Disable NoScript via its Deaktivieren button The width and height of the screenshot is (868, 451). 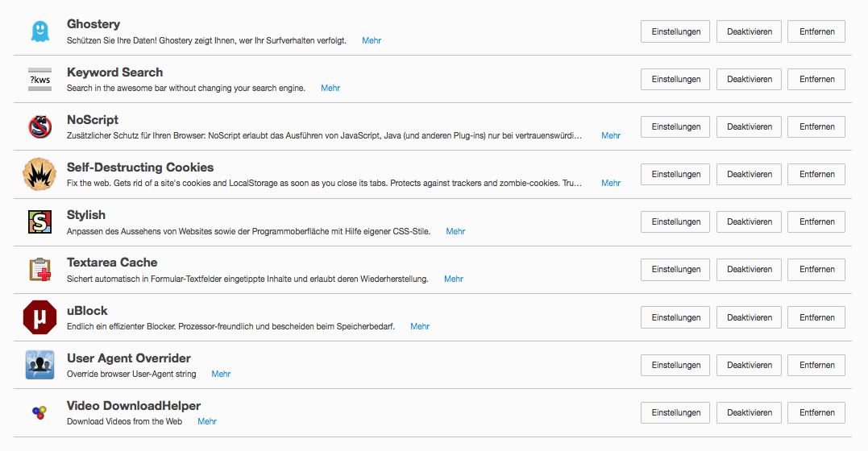point(749,127)
